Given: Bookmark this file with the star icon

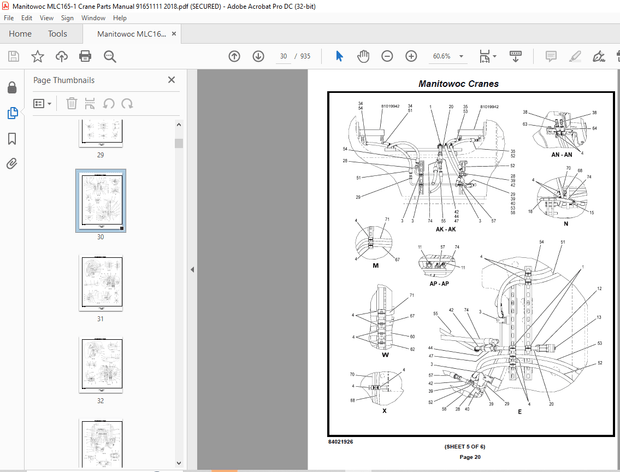Looking at the screenshot, I should [x=37, y=57].
